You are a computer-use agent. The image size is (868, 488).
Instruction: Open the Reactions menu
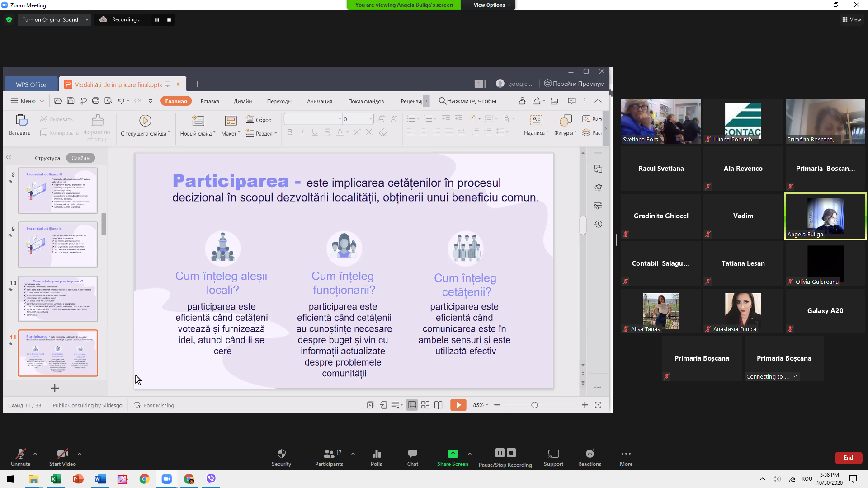click(590, 457)
